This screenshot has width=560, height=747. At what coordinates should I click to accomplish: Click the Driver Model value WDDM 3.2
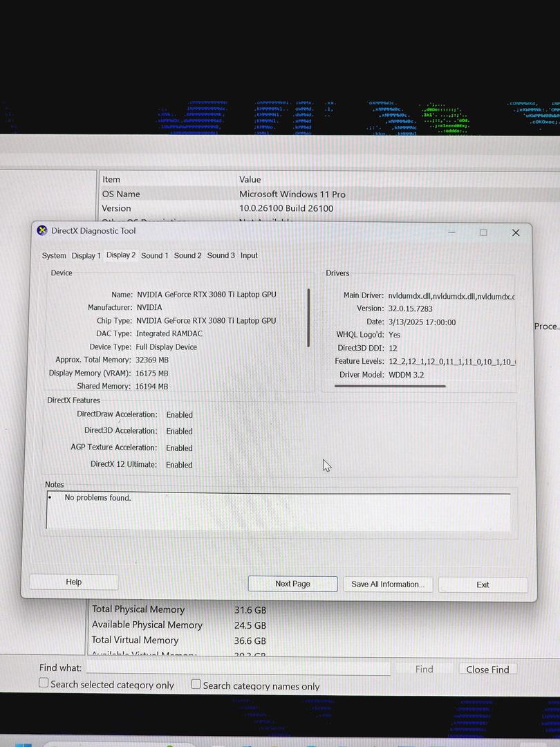click(x=407, y=374)
